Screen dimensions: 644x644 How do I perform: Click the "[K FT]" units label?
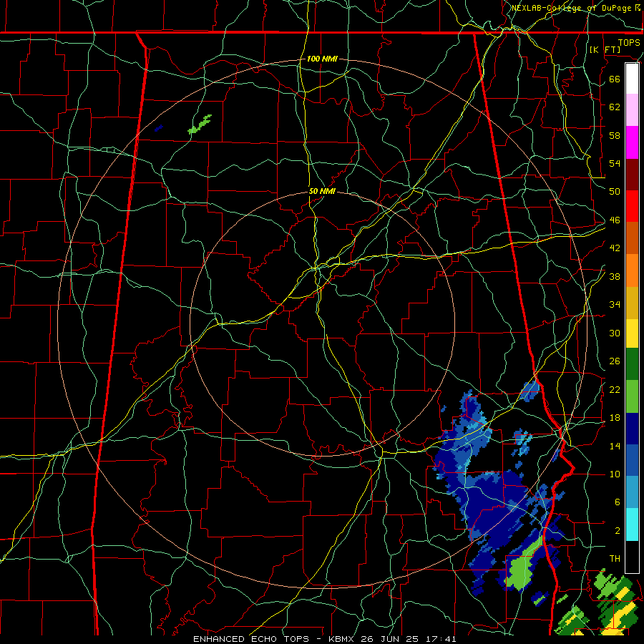(x=605, y=49)
